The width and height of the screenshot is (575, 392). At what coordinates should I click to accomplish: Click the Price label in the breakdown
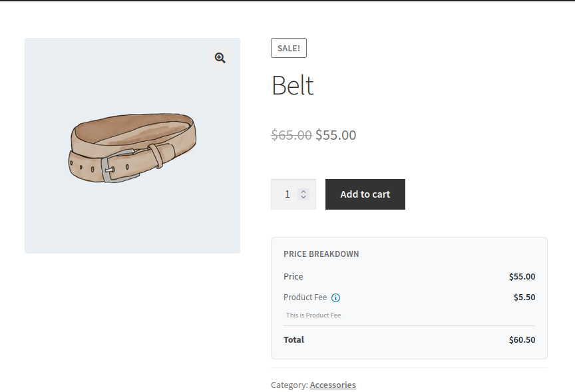click(293, 277)
